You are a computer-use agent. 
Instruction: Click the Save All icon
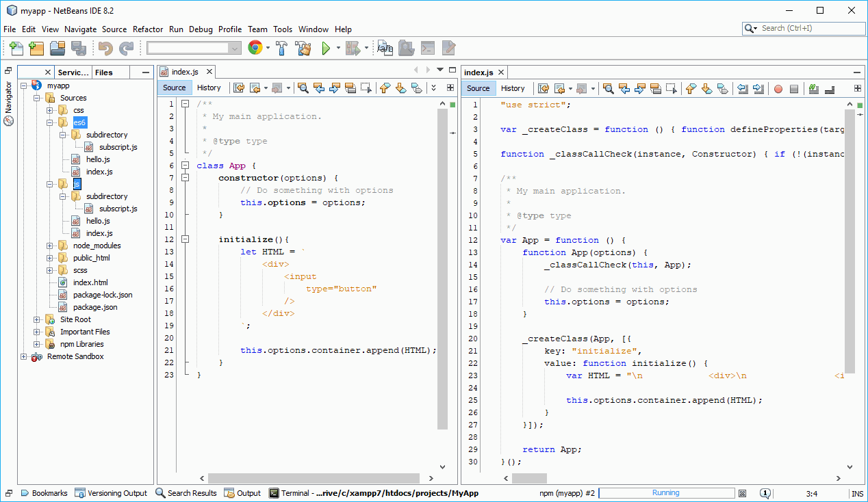point(79,48)
